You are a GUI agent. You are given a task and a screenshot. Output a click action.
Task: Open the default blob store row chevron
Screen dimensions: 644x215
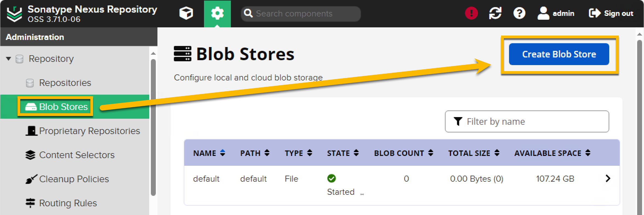[x=608, y=179]
